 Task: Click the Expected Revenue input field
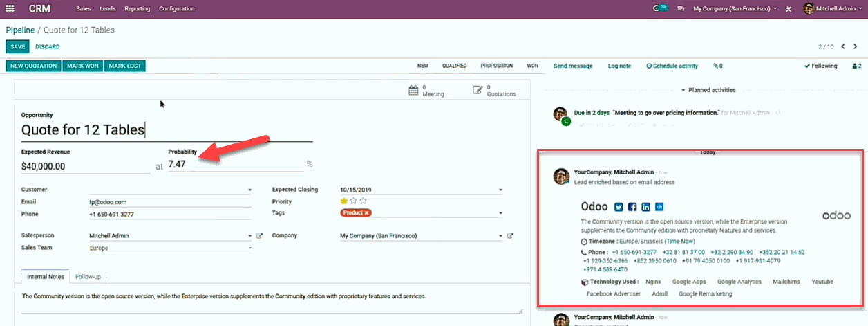tap(85, 166)
